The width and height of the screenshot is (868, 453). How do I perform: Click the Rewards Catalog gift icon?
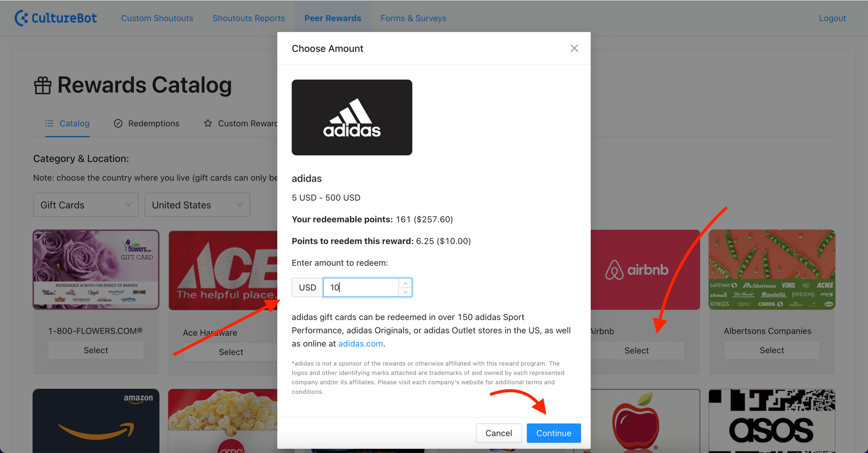[43, 85]
